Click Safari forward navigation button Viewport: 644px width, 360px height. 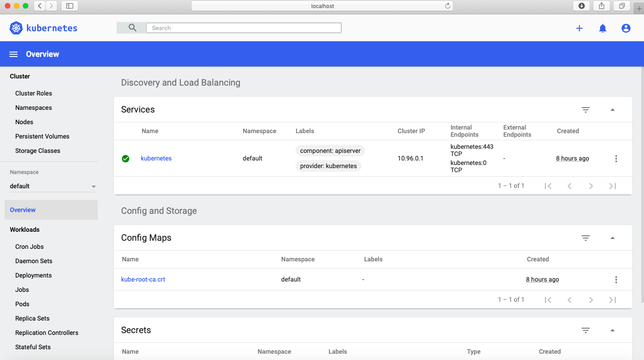(51, 6)
